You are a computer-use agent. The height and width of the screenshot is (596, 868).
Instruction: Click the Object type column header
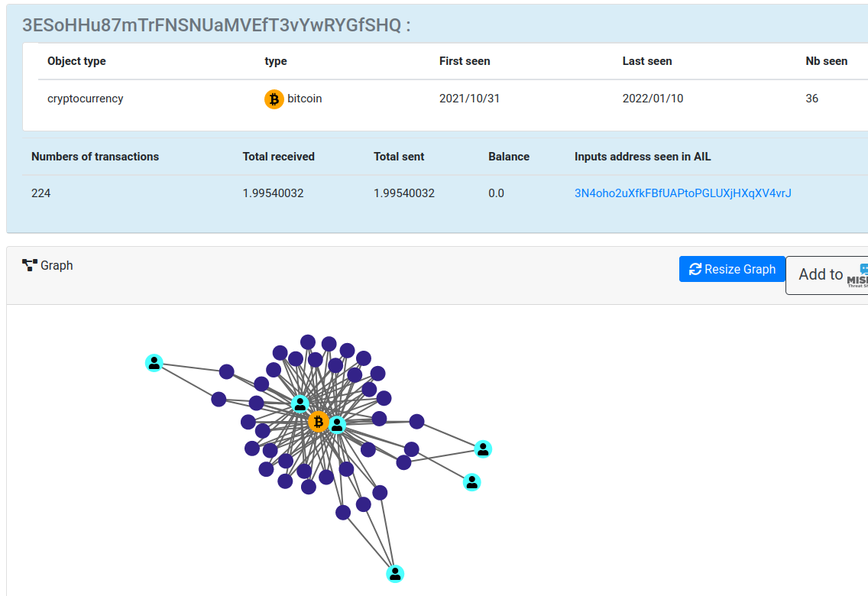click(76, 61)
